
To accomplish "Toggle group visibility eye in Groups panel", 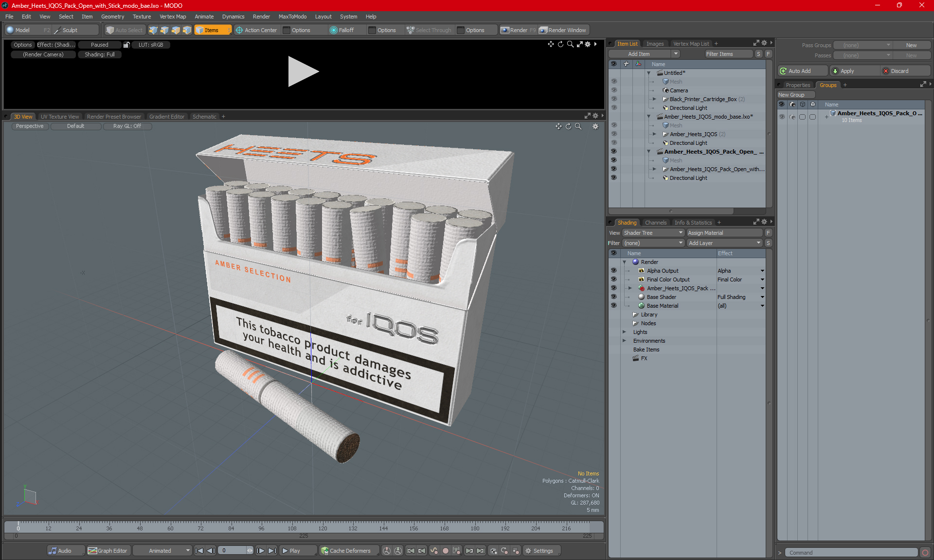I will [782, 117].
